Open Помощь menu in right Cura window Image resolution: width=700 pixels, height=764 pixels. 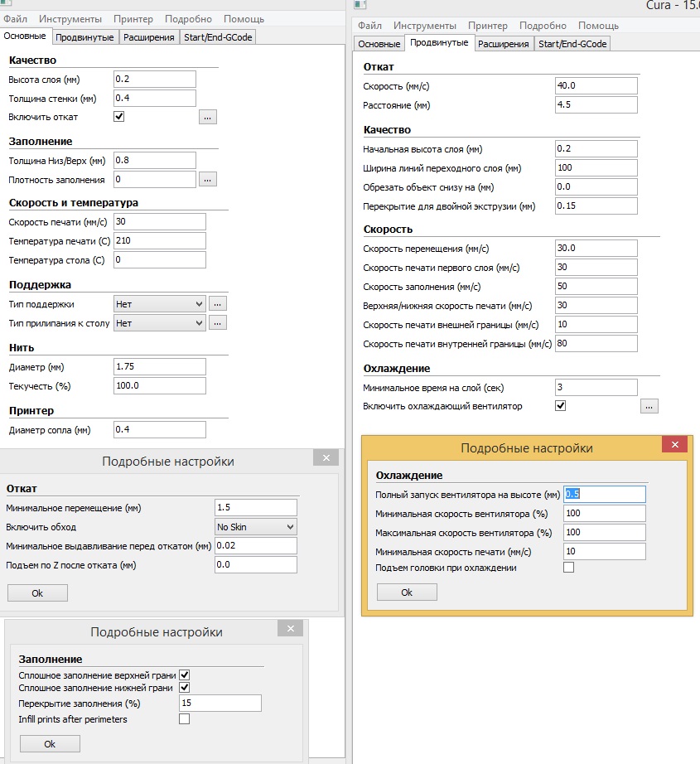click(x=598, y=26)
